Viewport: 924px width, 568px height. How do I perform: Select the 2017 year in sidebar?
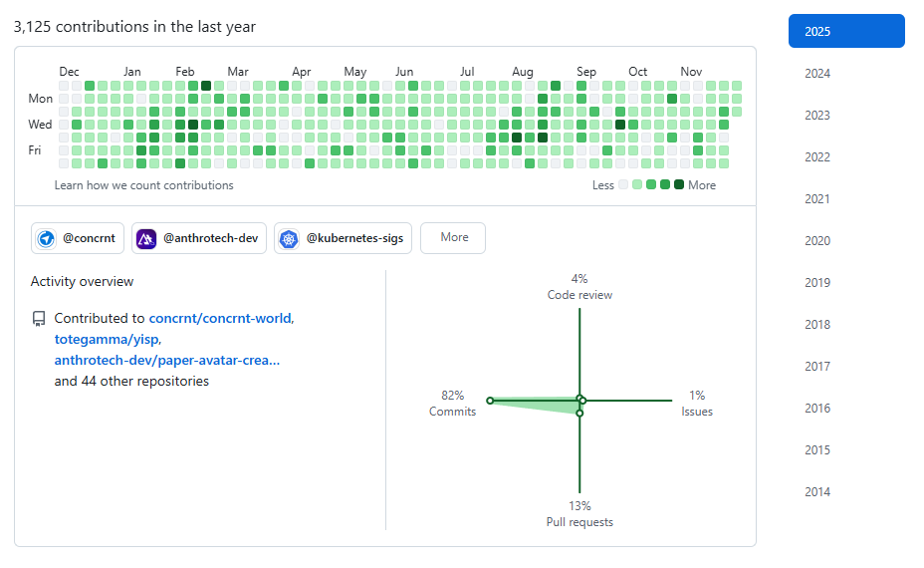(x=817, y=367)
